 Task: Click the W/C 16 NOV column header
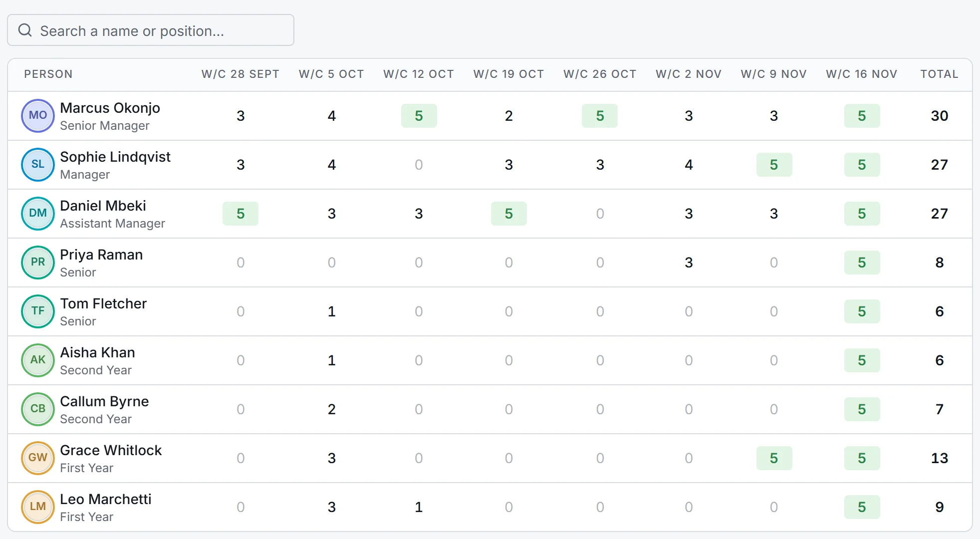point(862,74)
